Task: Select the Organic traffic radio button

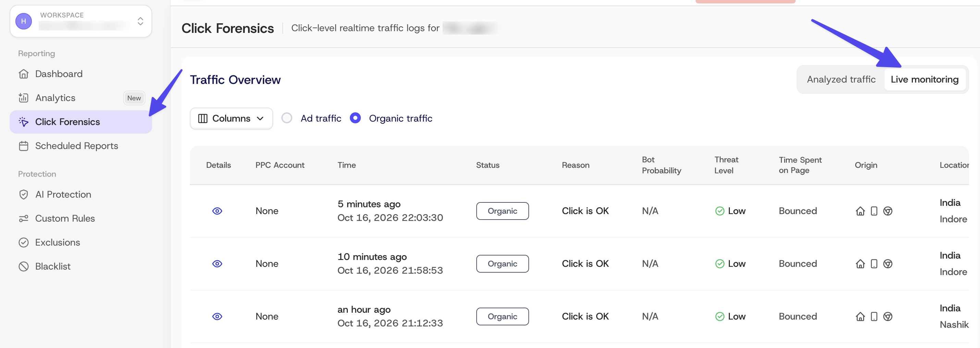Action: pyautogui.click(x=355, y=118)
